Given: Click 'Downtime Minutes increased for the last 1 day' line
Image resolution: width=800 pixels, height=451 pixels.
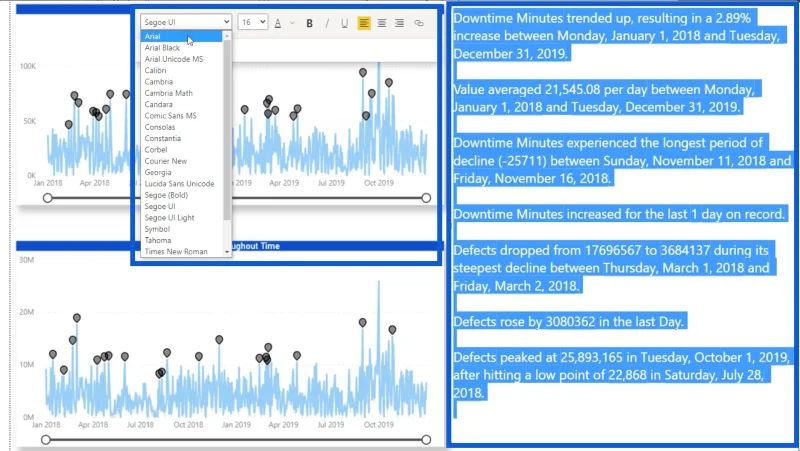Looking at the screenshot, I should [619, 214].
